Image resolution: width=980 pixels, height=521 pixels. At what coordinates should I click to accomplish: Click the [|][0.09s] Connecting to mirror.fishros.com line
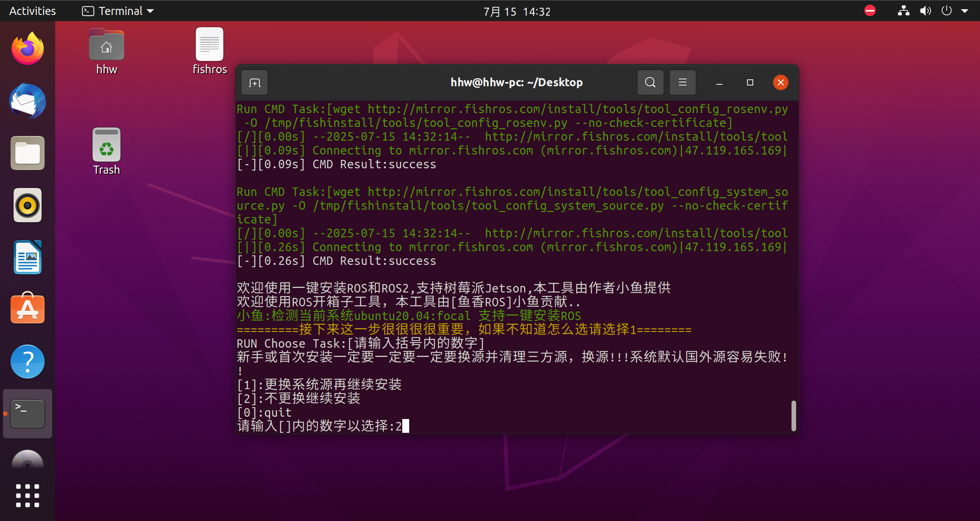pos(512,150)
